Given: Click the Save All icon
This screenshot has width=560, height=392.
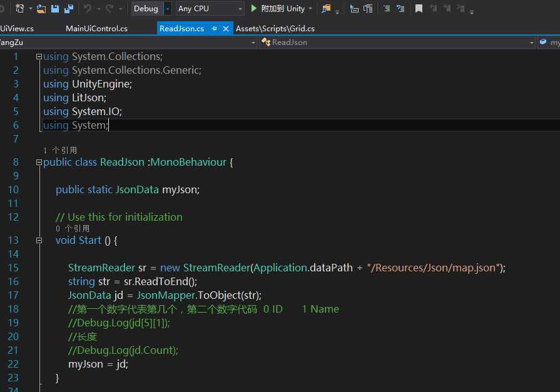Looking at the screenshot, I should [69, 8].
